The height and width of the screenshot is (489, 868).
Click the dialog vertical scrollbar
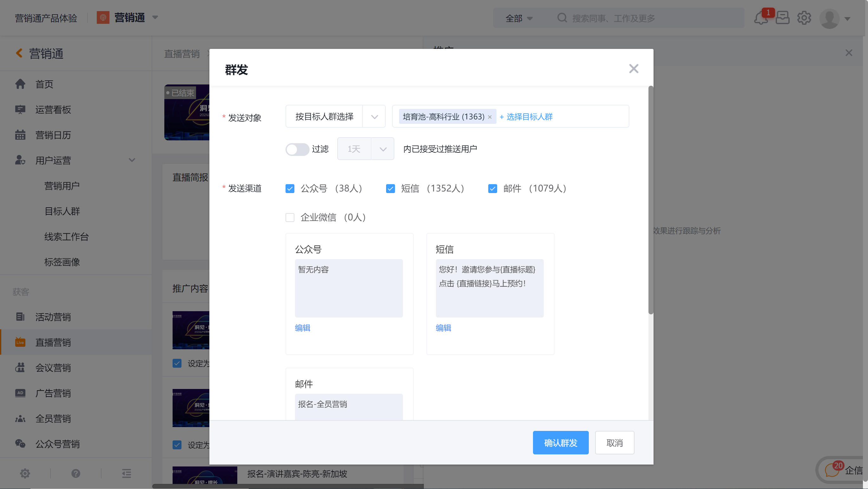point(651,200)
